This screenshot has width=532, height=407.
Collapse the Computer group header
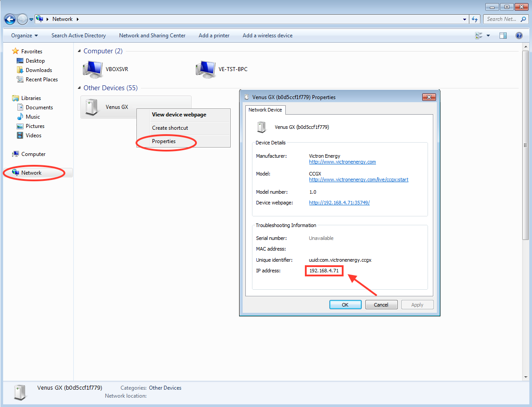coord(79,51)
